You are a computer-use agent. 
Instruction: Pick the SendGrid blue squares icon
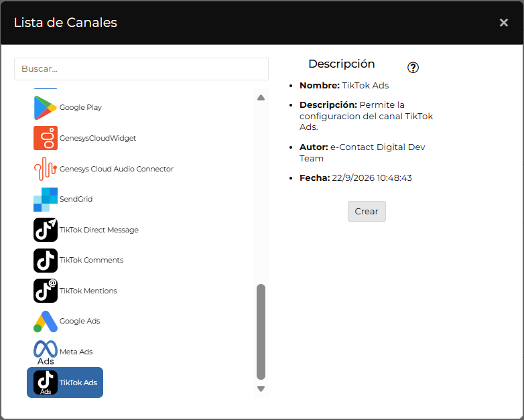point(46,200)
